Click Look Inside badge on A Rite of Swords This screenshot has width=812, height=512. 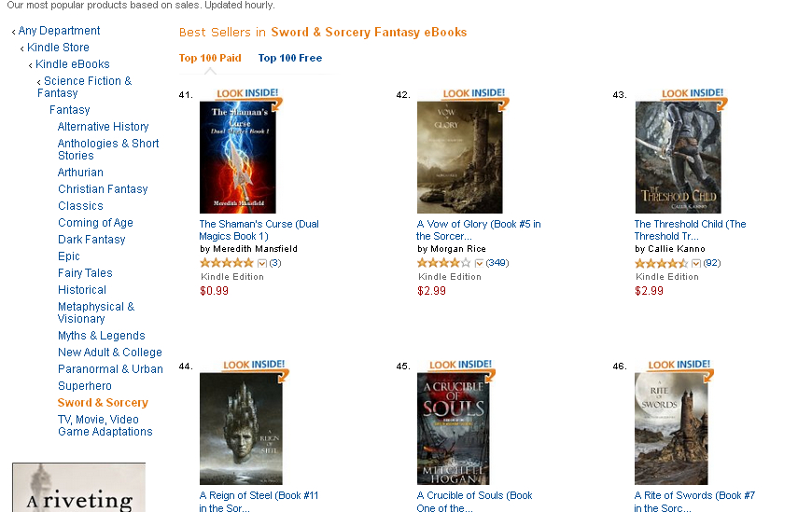tap(679, 365)
